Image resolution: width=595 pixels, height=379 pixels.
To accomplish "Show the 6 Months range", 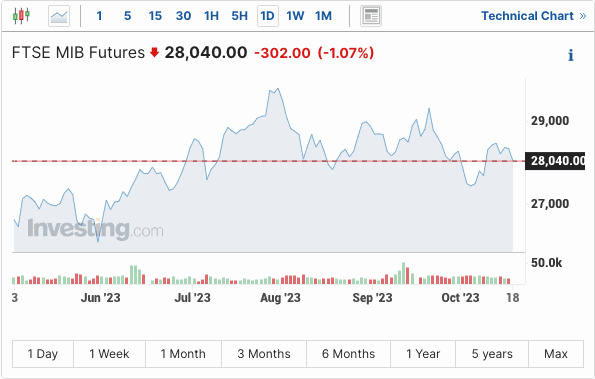I will coord(348,354).
